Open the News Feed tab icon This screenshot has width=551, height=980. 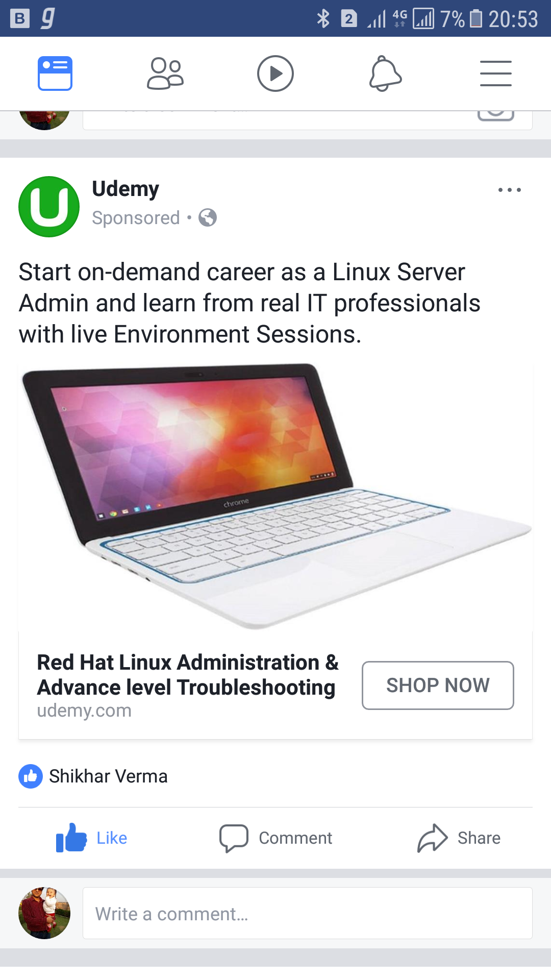[55, 73]
